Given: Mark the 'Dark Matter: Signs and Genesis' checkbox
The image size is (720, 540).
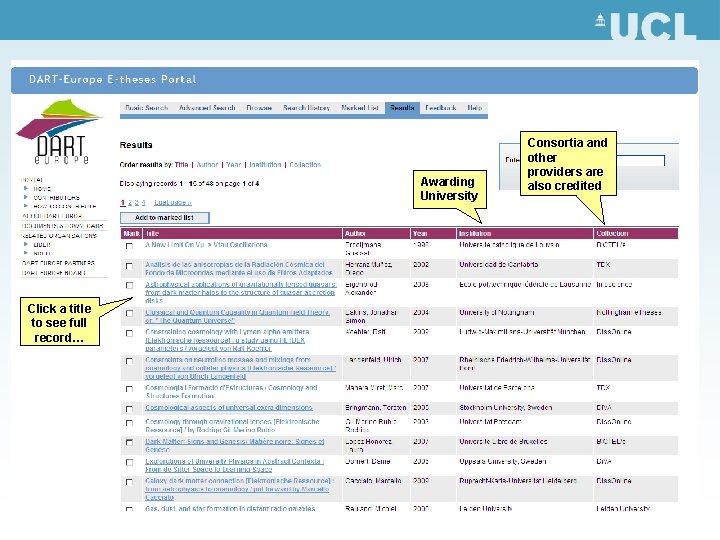Looking at the screenshot, I should pyautogui.click(x=129, y=442).
